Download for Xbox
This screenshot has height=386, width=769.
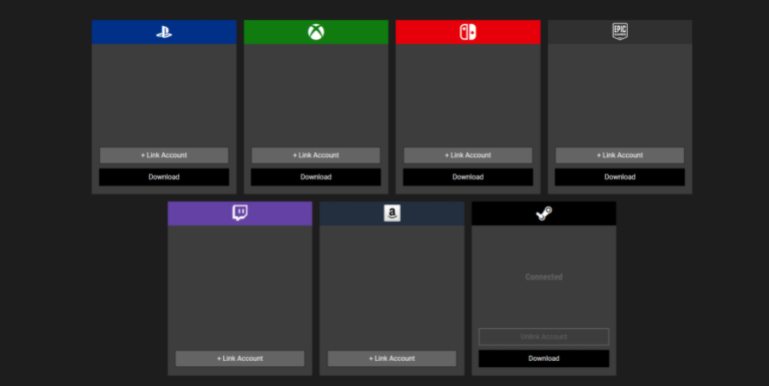tap(316, 177)
